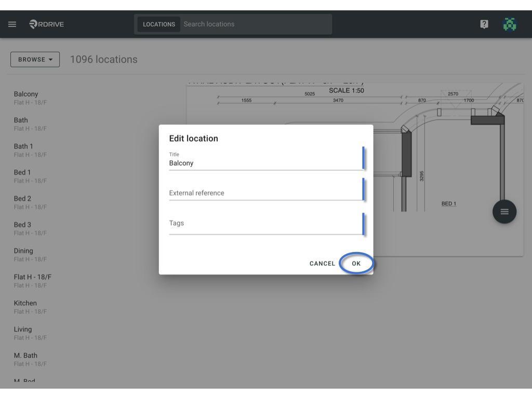Dismiss the dialog with CANCEL
Screen dimensions: 532x399
[x=322, y=263]
